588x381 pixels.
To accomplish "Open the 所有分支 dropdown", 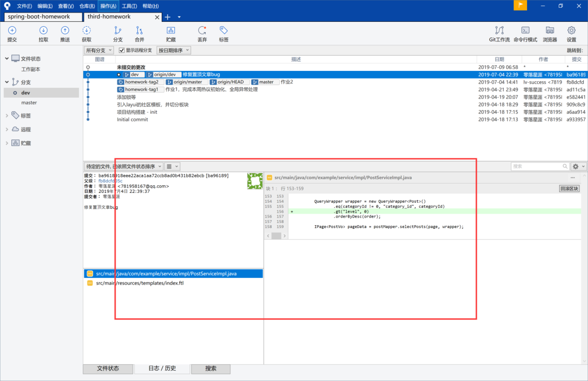I will tap(99, 50).
